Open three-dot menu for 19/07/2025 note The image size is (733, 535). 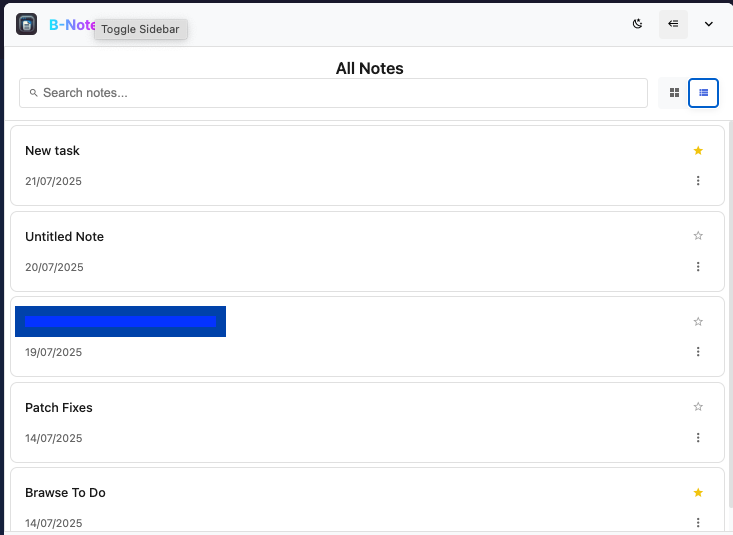tap(698, 352)
